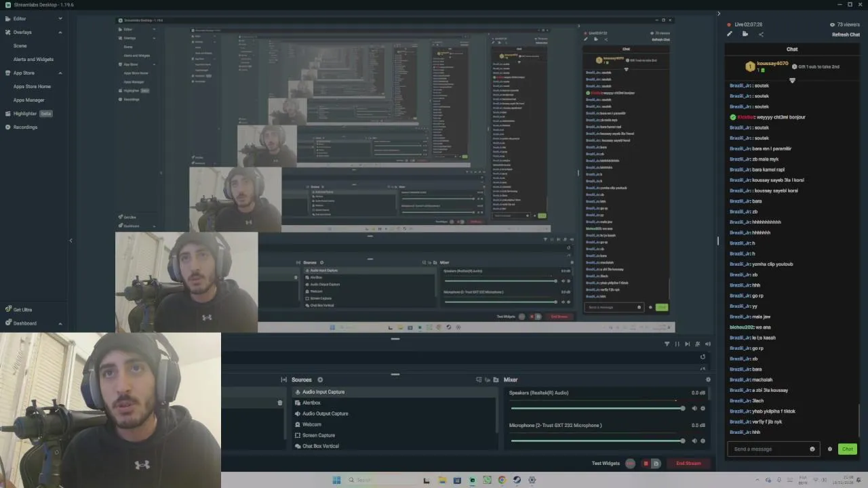Select Chat Box Vertical source
The width and height of the screenshot is (868, 488).
[394, 446]
